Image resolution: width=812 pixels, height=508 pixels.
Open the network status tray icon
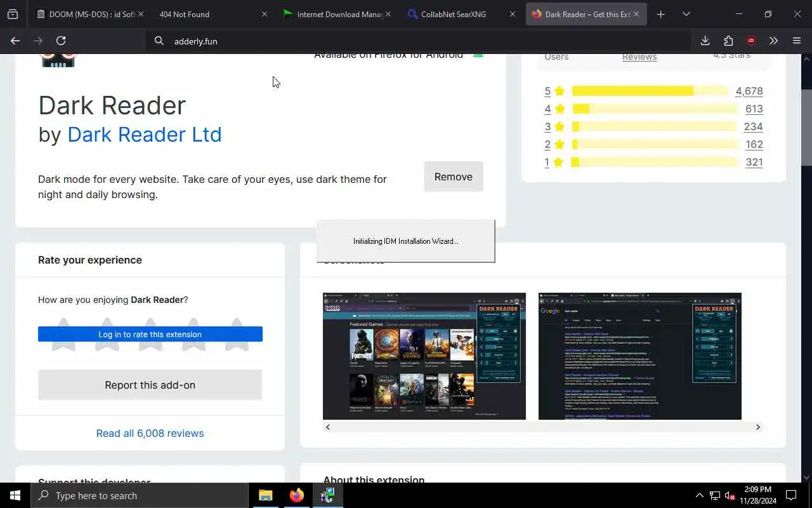[715, 495]
